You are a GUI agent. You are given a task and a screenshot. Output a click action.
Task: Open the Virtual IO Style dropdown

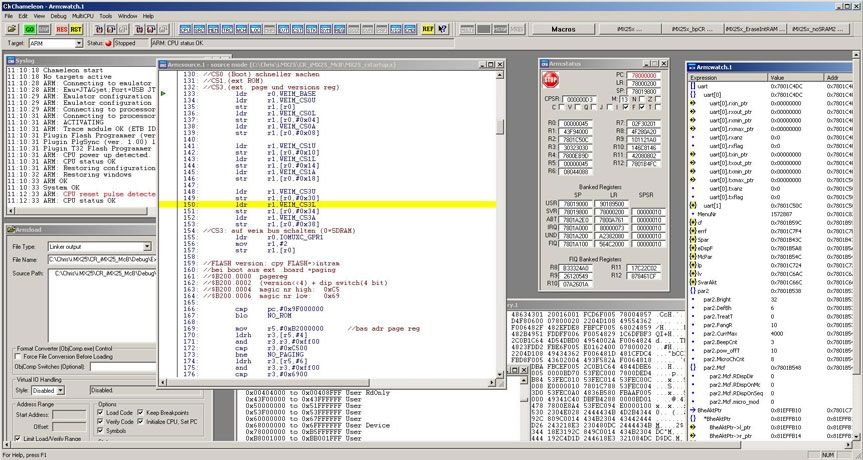pyautogui.click(x=61, y=390)
